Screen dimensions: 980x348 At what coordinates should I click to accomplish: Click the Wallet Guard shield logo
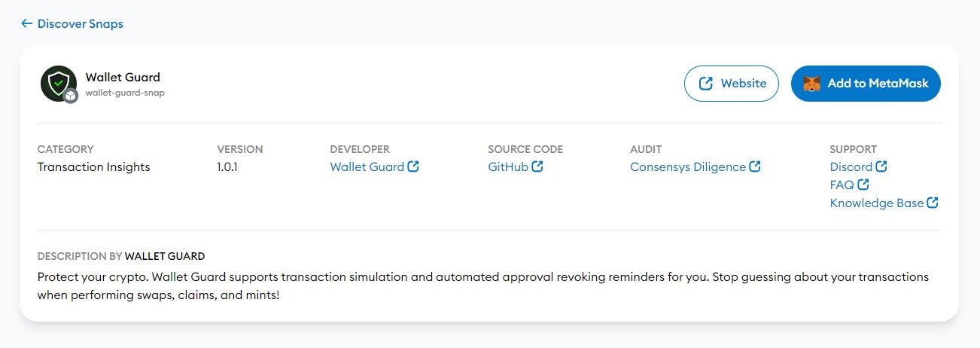(x=59, y=84)
